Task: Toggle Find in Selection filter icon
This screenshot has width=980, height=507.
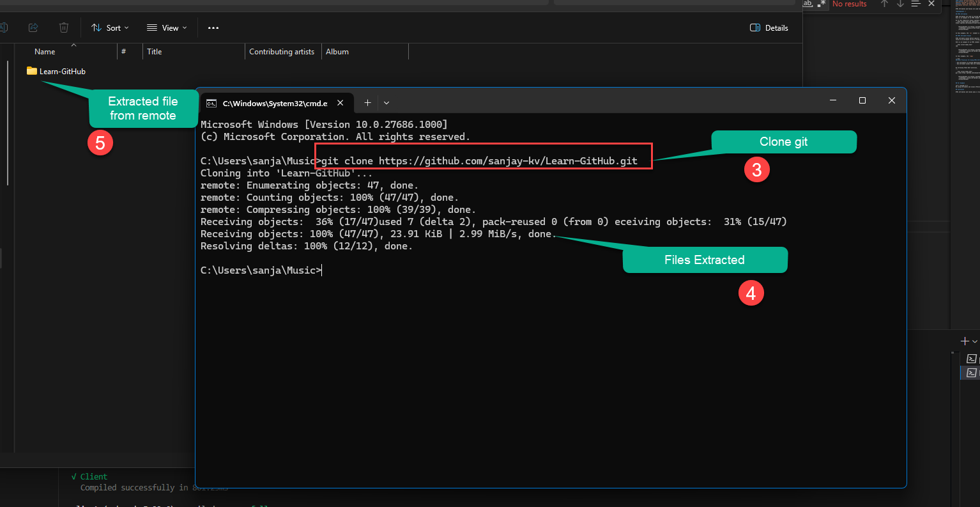Action: pyautogui.click(x=915, y=4)
